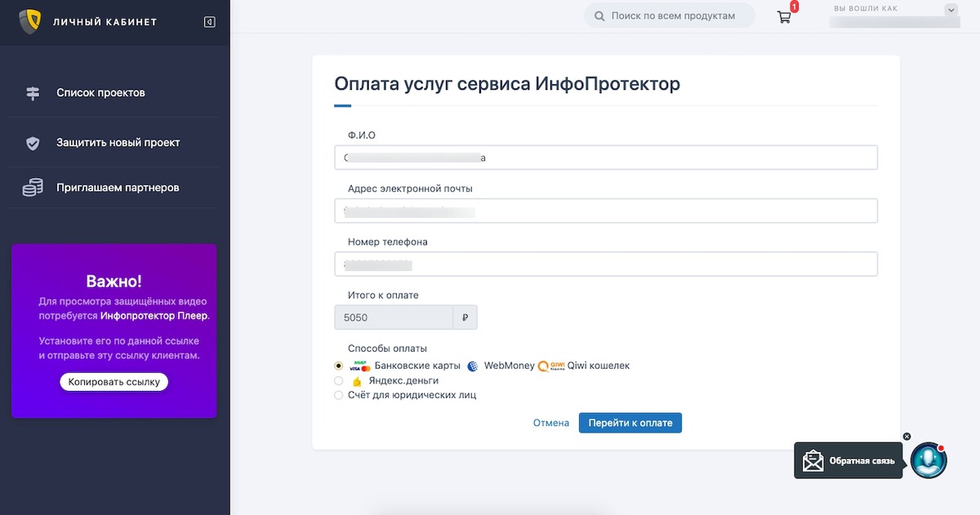Click the Visa/Mastercard bank cards logo

coord(359,366)
